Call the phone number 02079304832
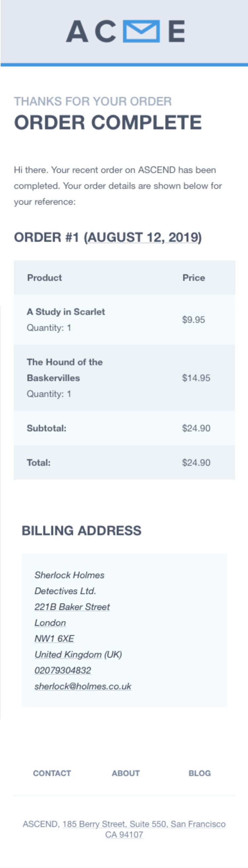The image size is (248, 868). pyautogui.click(x=63, y=670)
